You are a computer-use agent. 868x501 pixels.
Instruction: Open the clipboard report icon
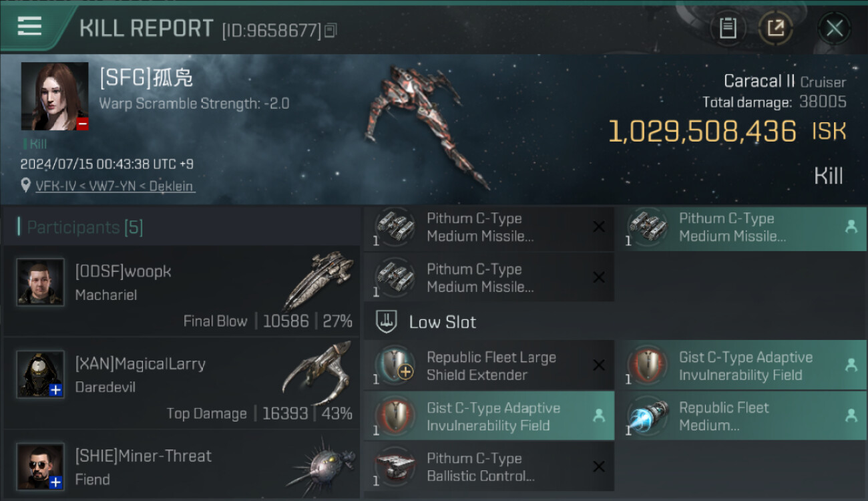728,28
